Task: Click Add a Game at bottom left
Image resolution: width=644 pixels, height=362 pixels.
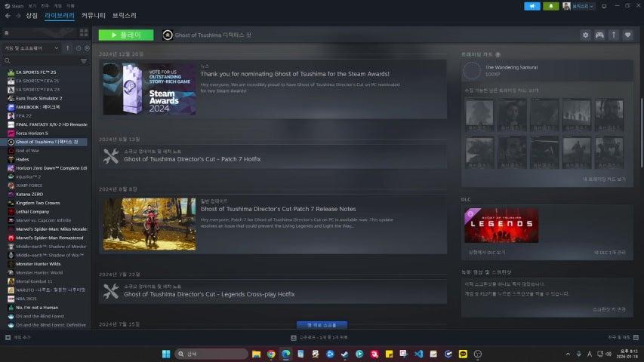Action: point(18,337)
